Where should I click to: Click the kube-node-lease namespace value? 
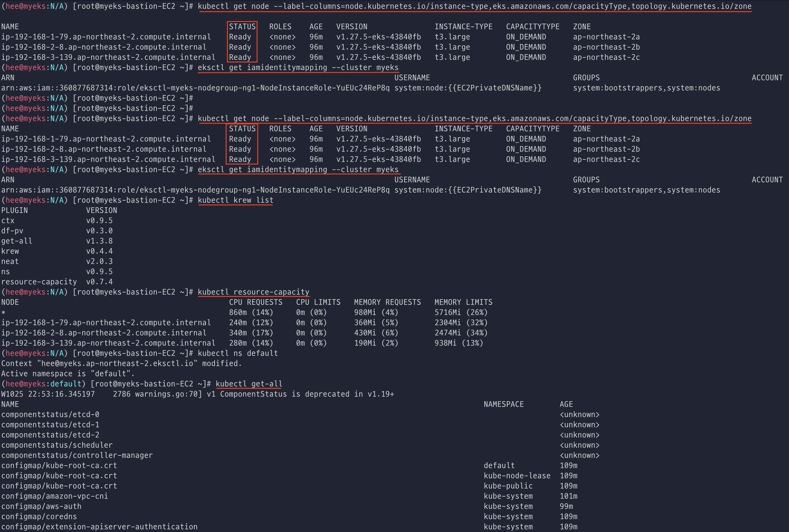(517, 476)
